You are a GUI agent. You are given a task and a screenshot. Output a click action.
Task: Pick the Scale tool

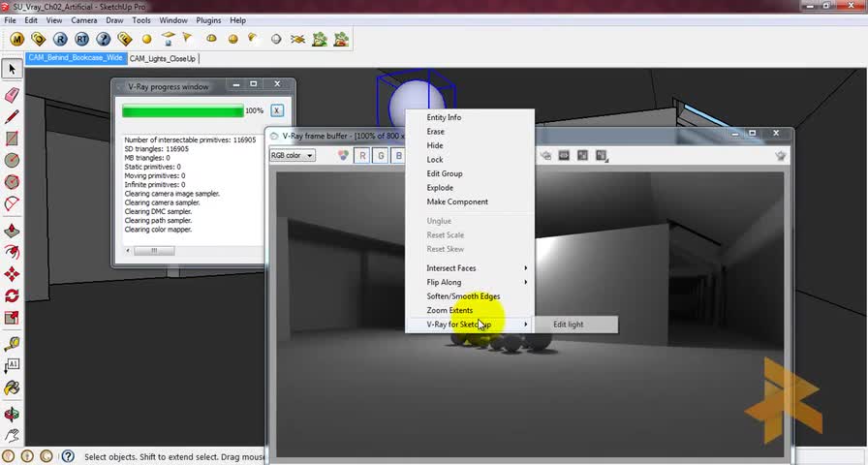(13, 317)
